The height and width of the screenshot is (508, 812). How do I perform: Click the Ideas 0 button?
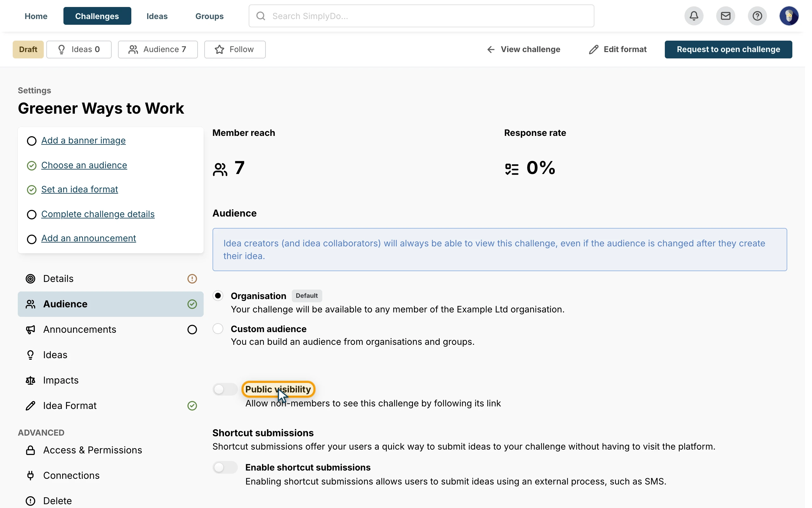pos(79,50)
